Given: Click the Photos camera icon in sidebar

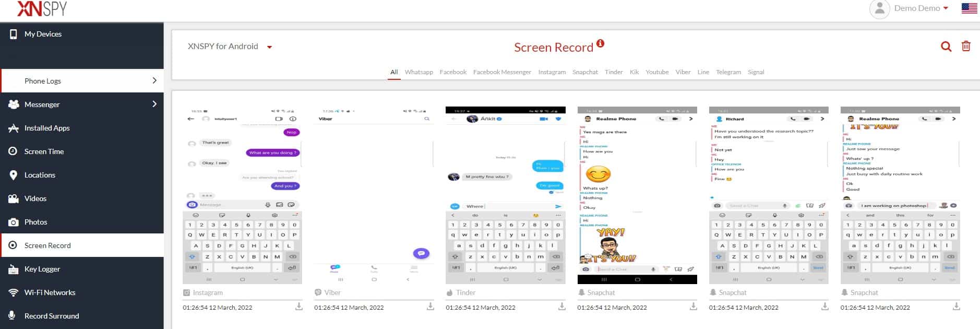Looking at the screenshot, I should 14,222.
